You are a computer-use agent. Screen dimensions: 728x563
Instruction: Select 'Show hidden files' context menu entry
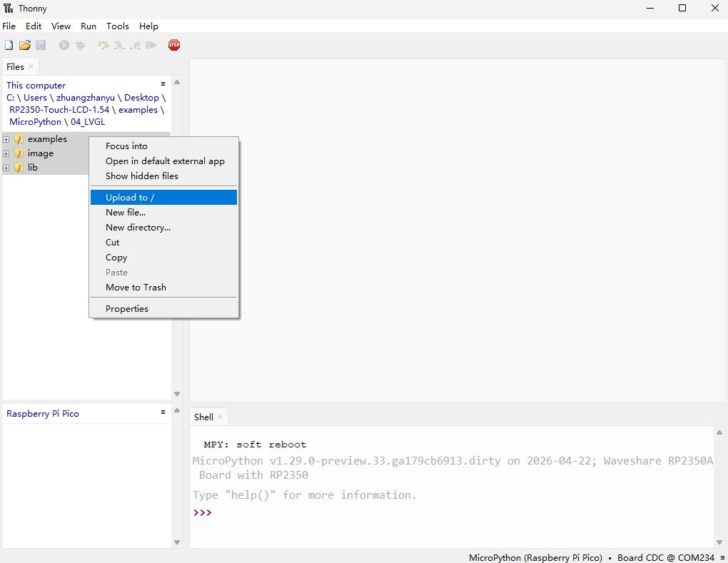coord(141,176)
